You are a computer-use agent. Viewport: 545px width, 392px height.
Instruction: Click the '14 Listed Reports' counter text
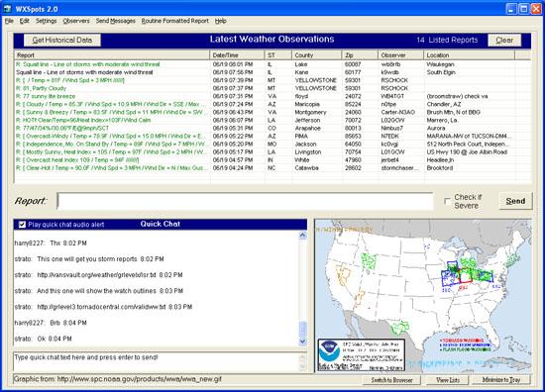click(x=447, y=41)
